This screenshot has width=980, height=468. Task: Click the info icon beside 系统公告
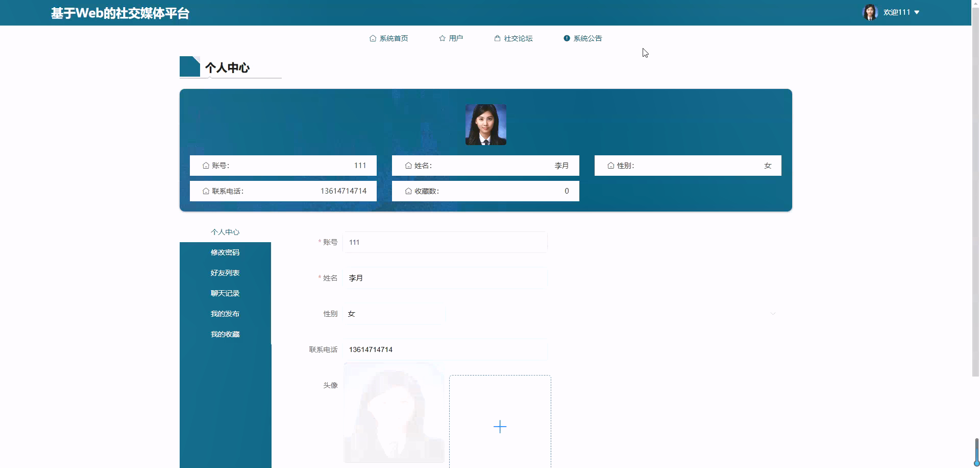567,38
